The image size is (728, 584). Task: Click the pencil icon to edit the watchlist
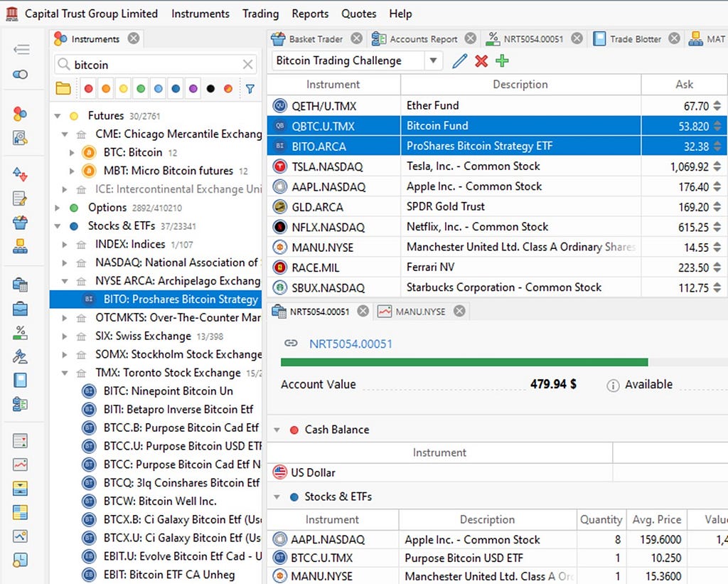pos(460,61)
